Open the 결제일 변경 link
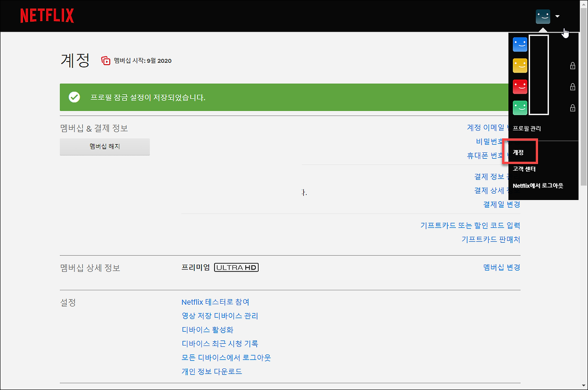This screenshot has height=390, width=588. click(x=502, y=204)
